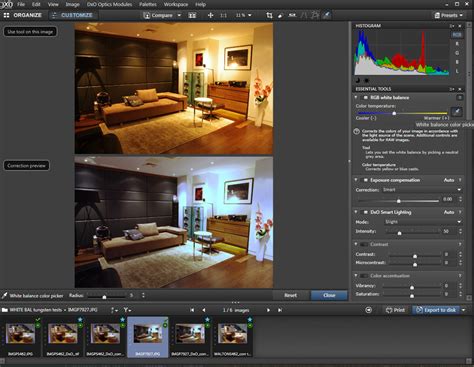Open help for Exposure compensation
Image resolution: width=474 pixels, height=367 pixels.
pos(460,180)
